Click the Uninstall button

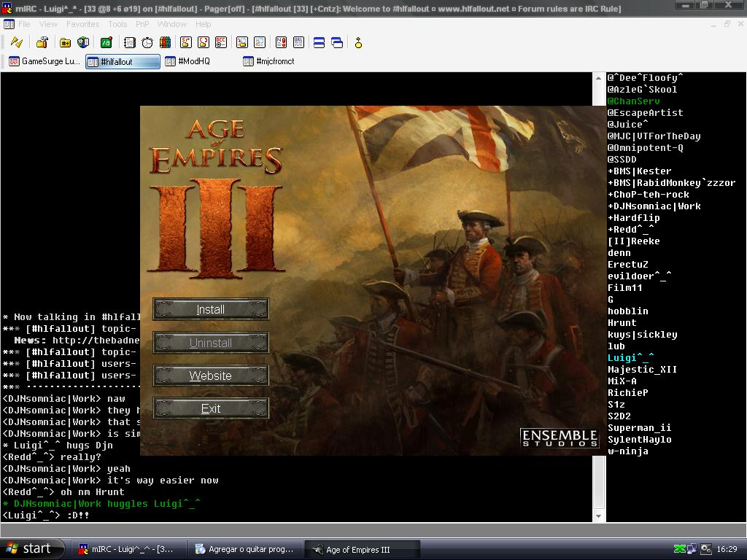(x=211, y=343)
